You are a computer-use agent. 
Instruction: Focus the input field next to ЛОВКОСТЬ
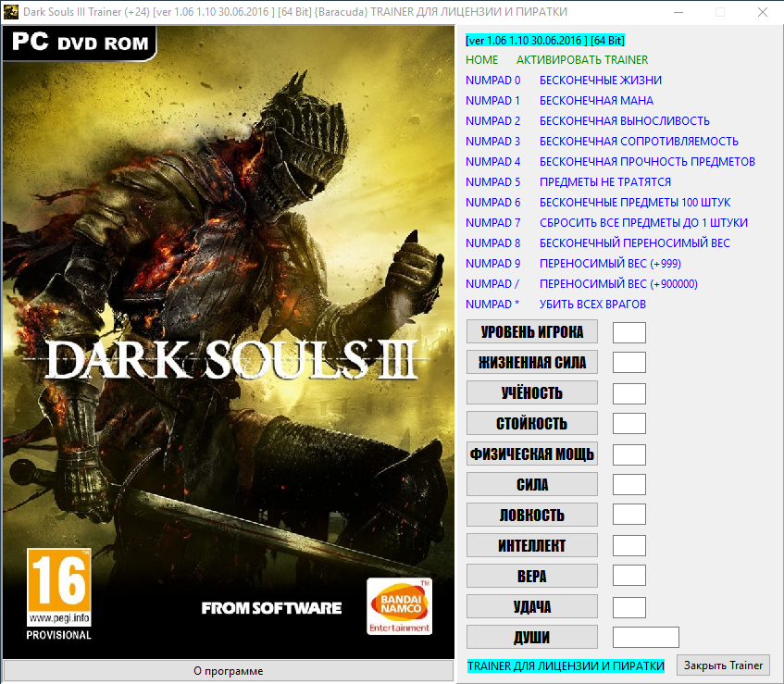tap(629, 515)
